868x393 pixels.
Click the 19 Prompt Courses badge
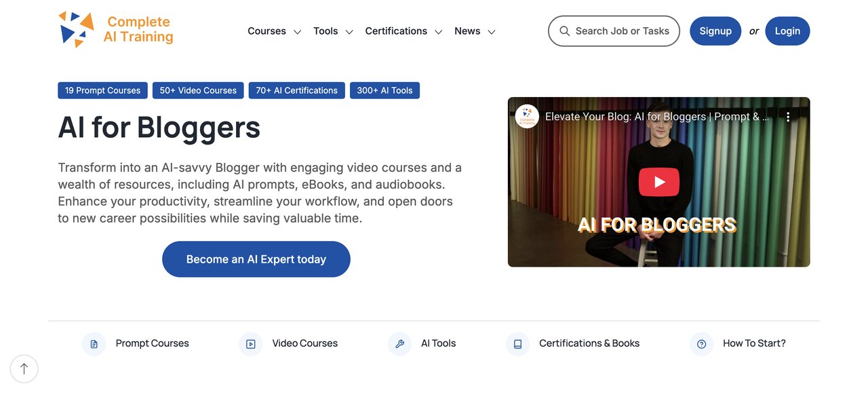click(x=102, y=90)
